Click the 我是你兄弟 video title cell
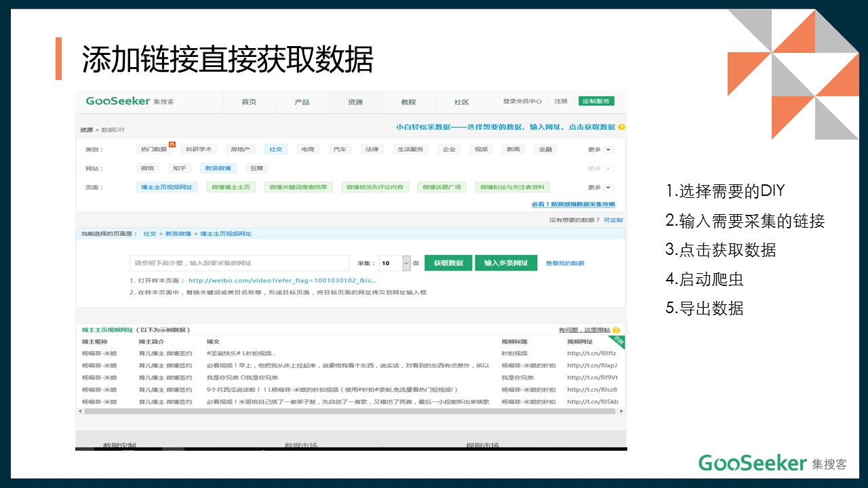This screenshot has height=488, width=868. pos(517,378)
